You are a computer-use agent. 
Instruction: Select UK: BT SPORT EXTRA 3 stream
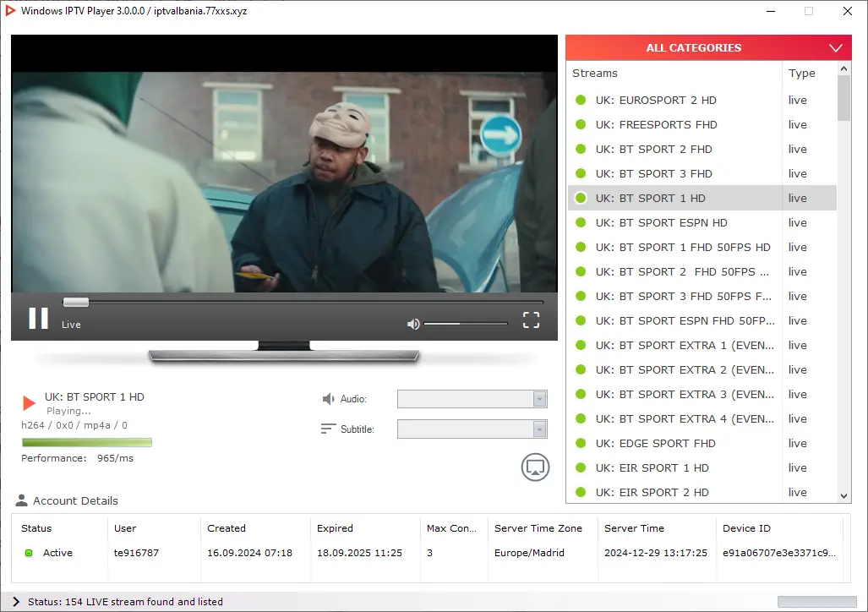702,394
